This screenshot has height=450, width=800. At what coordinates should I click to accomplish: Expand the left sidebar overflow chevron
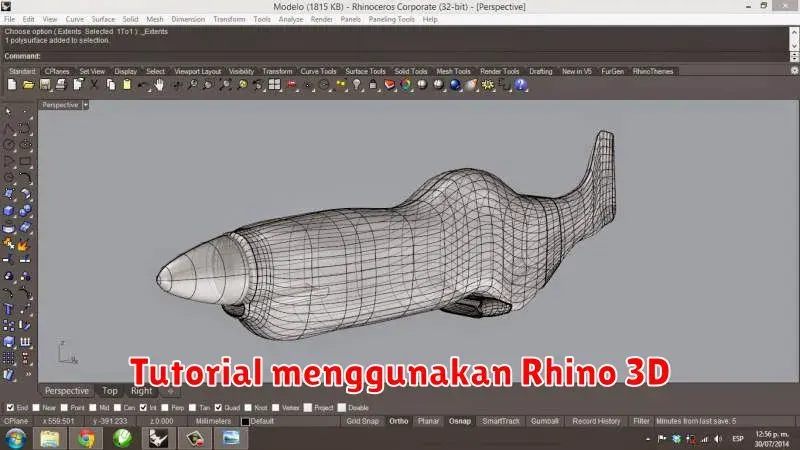point(28,374)
